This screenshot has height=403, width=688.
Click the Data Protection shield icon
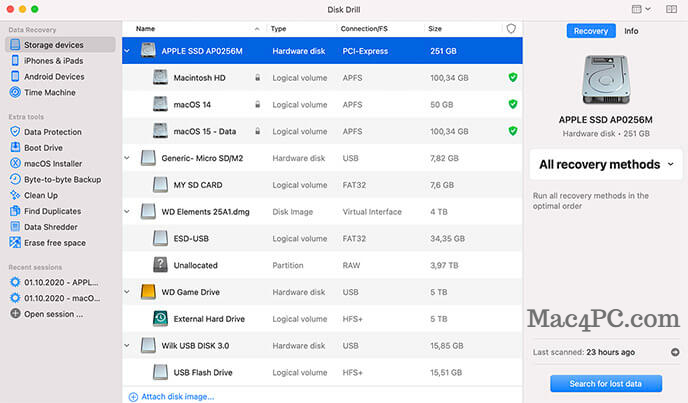(15, 132)
